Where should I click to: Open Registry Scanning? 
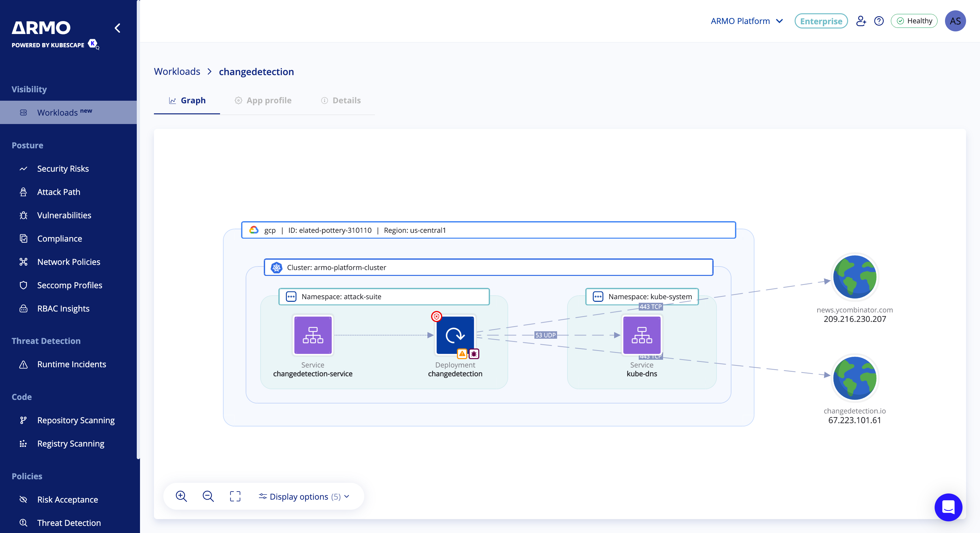point(70,443)
